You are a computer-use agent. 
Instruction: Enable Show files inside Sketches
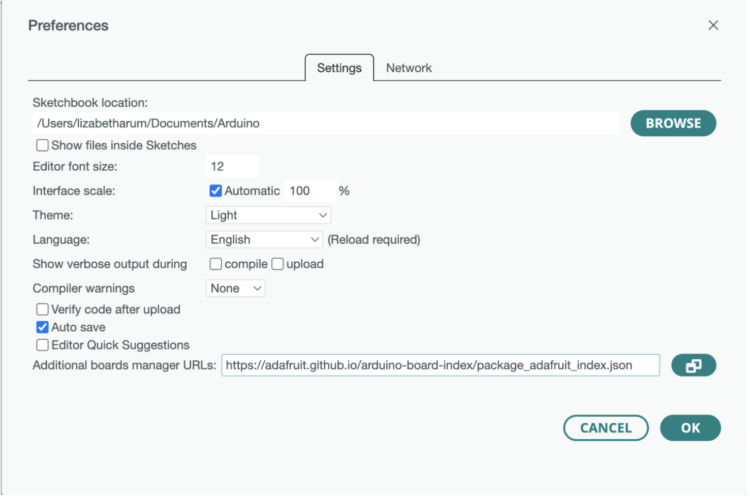click(x=43, y=145)
